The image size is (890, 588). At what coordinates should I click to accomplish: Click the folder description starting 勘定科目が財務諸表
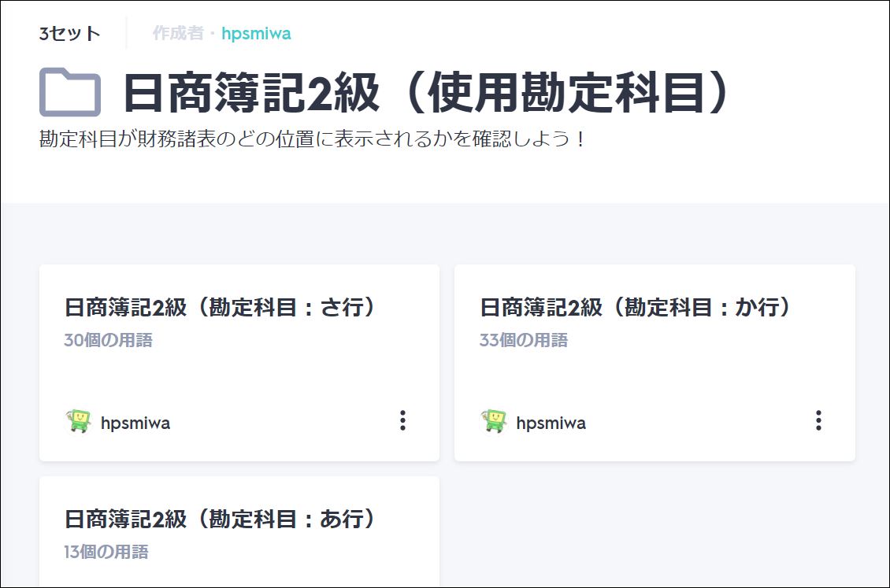[312, 139]
